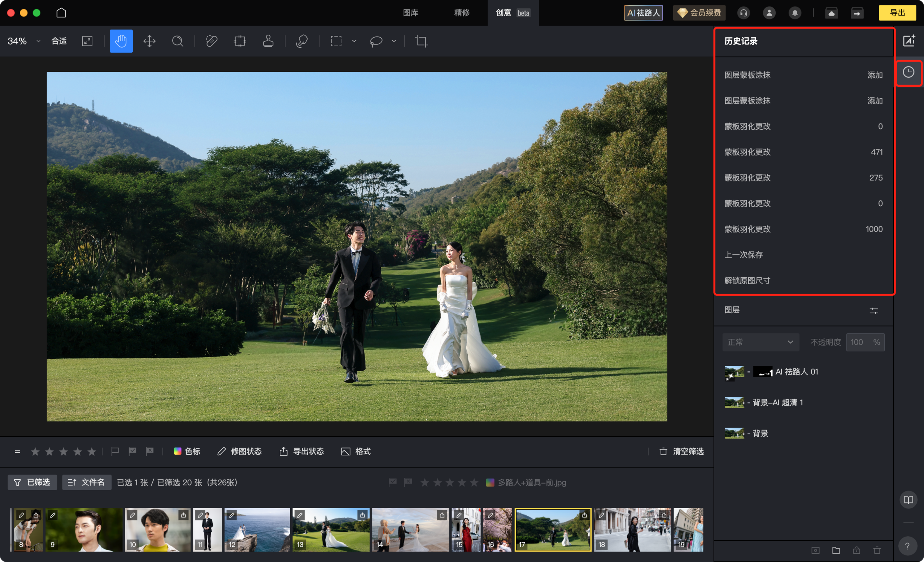The width and height of the screenshot is (924, 562).
Task: Toggle the pick flag filter
Action: coord(132,451)
